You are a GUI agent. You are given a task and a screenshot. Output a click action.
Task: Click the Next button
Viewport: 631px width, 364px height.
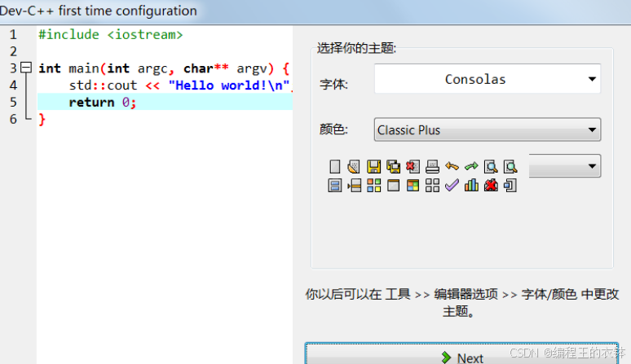pos(461,354)
